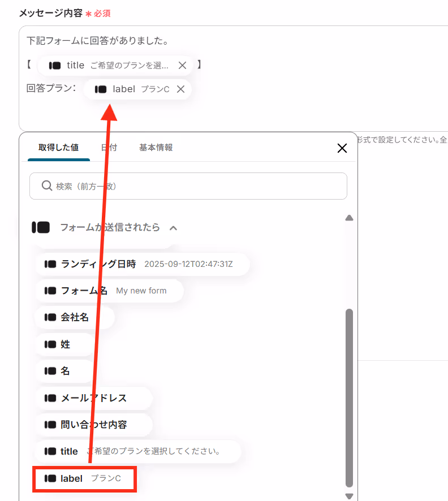
Task: Remove the label プランC tag from the message
Action: [x=181, y=89]
